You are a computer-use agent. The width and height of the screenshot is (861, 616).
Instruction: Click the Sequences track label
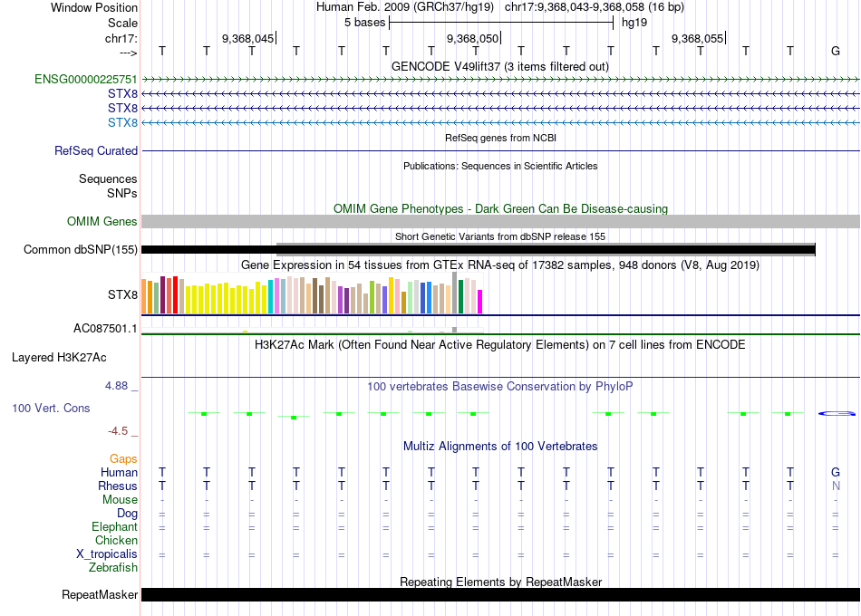(x=108, y=179)
